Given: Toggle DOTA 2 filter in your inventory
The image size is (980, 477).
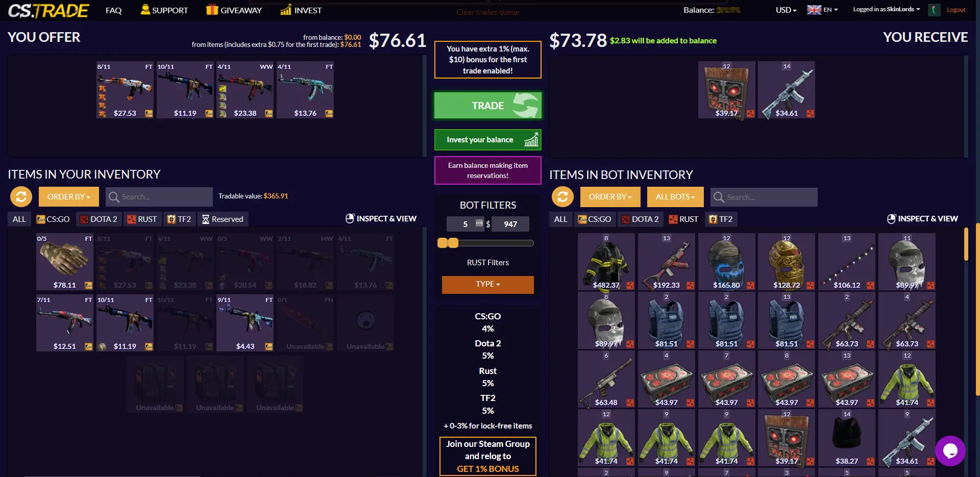Looking at the screenshot, I should (x=99, y=219).
